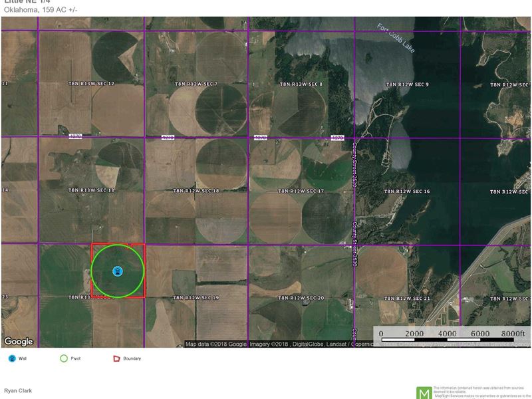The height and width of the screenshot is (399, 532).
Task: Click the 'T8N R13W SEC 13' section label
Action: (x=91, y=191)
